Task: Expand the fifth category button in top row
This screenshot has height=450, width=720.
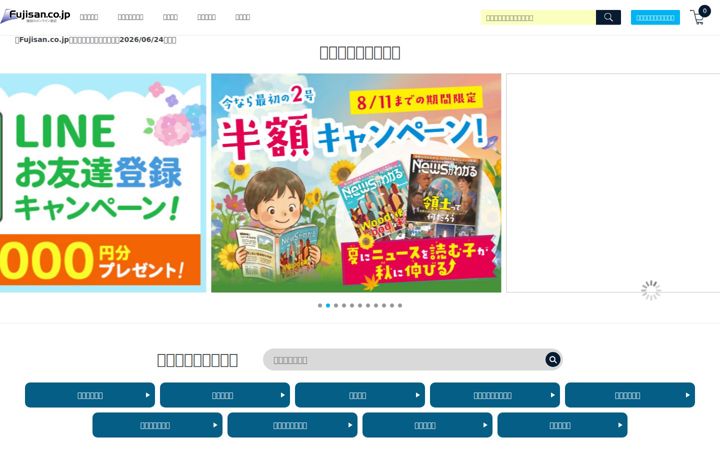Action: pyautogui.click(x=630, y=395)
